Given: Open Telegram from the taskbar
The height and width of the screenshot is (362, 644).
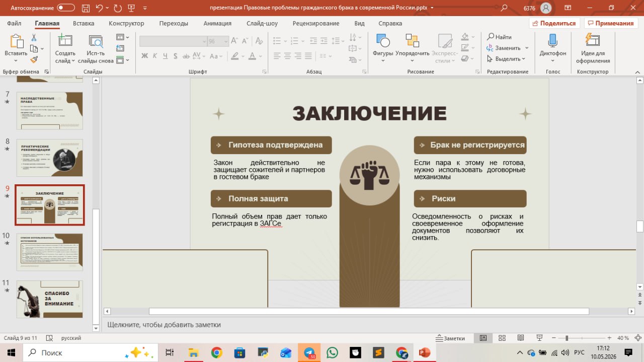Looking at the screenshot, I should (x=309, y=352).
